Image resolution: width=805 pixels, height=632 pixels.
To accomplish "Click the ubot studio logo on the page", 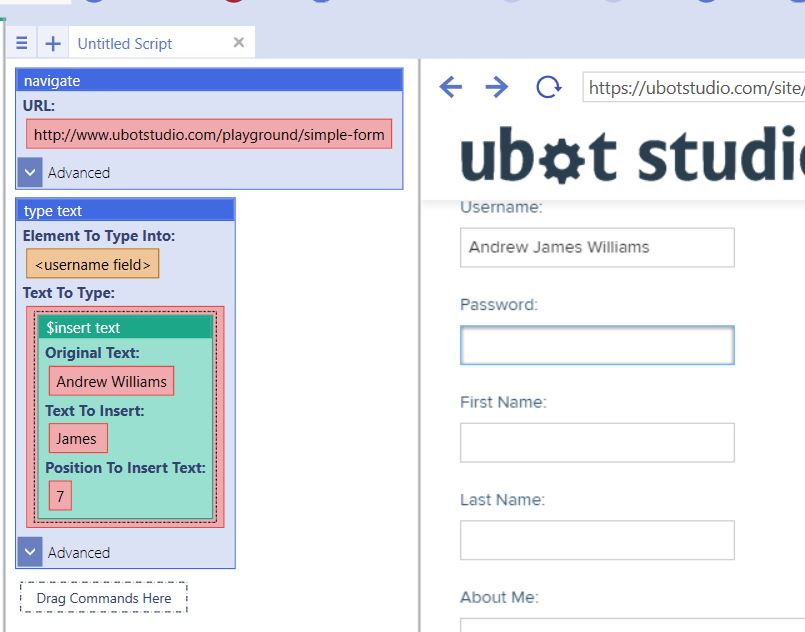I will pos(632,155).
